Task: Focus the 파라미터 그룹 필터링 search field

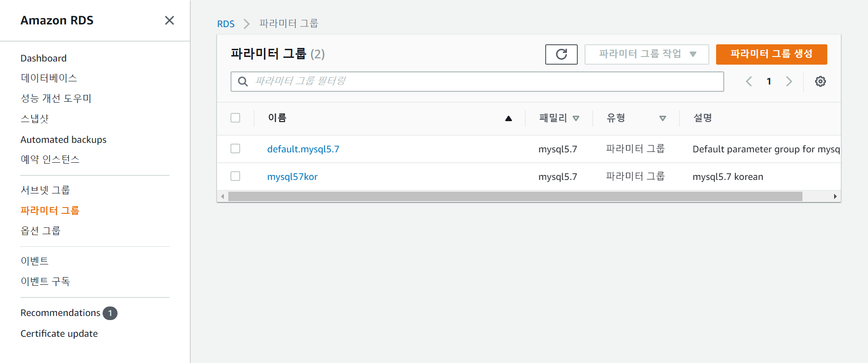Action: coord(477,81)
